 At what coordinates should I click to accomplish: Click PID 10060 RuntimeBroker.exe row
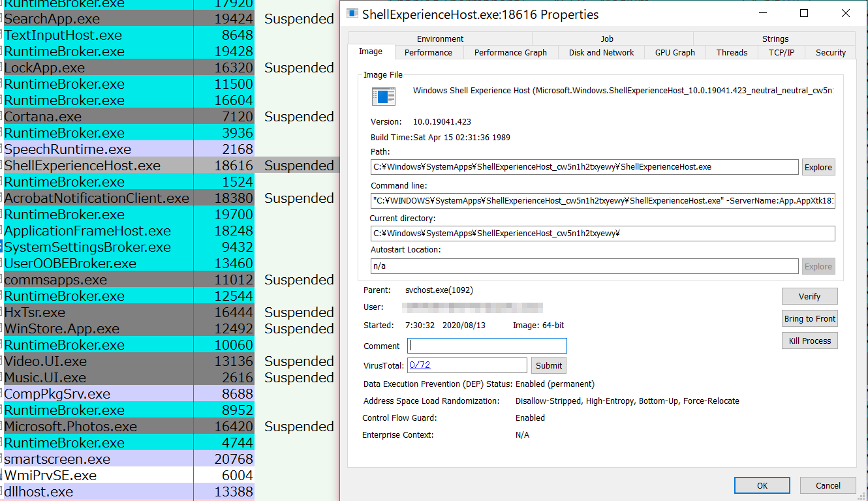(x=129, y=345)
